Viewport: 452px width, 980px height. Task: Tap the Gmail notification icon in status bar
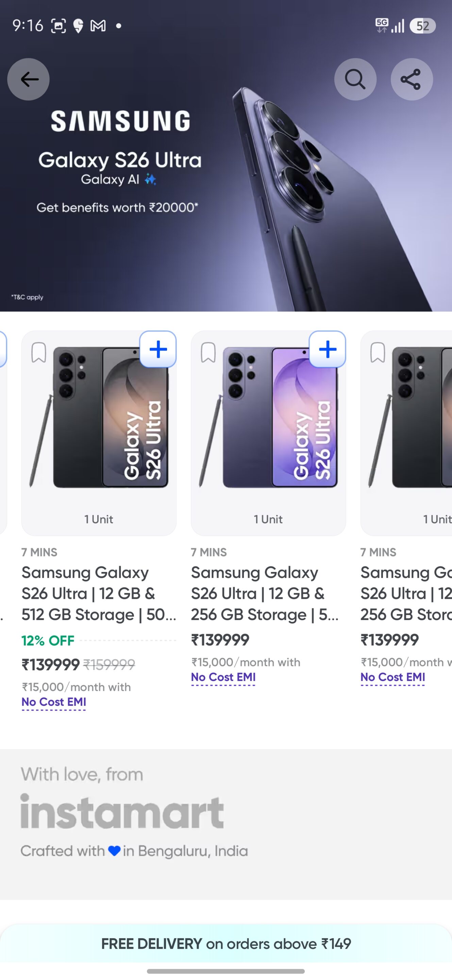pyautogui.click(x=98, y=26)
